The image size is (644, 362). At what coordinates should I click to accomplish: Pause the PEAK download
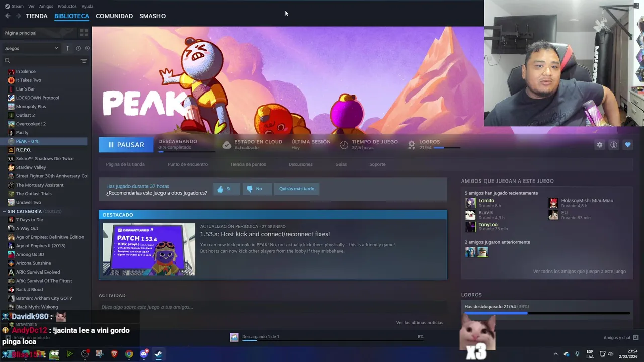tap(126, 145)
